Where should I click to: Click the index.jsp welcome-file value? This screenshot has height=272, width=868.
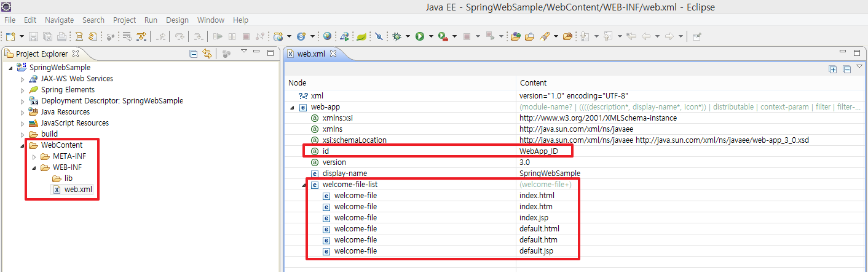point(534,218)
